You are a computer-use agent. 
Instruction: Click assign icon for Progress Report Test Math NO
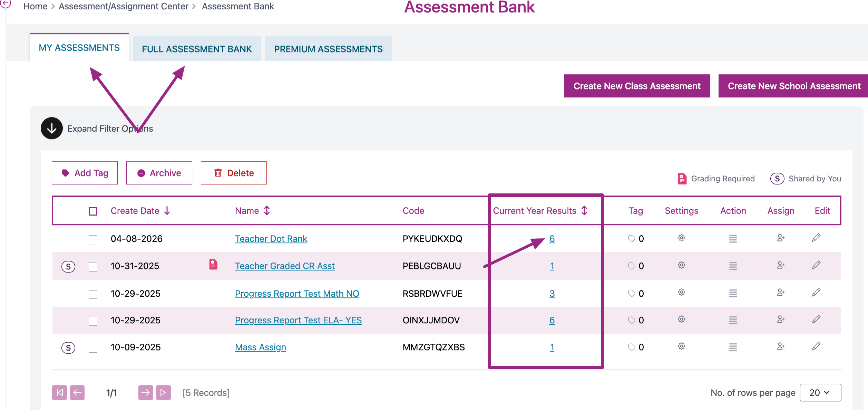[780, 293]
